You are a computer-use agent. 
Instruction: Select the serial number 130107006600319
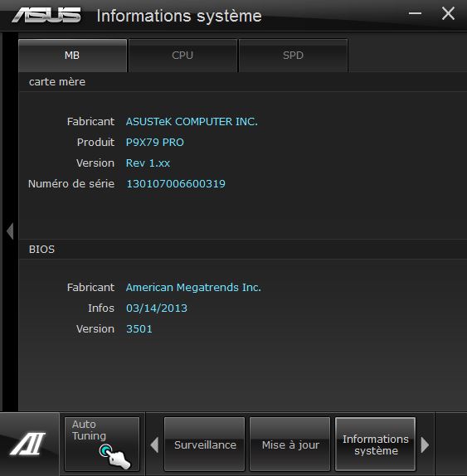[176, 183]
